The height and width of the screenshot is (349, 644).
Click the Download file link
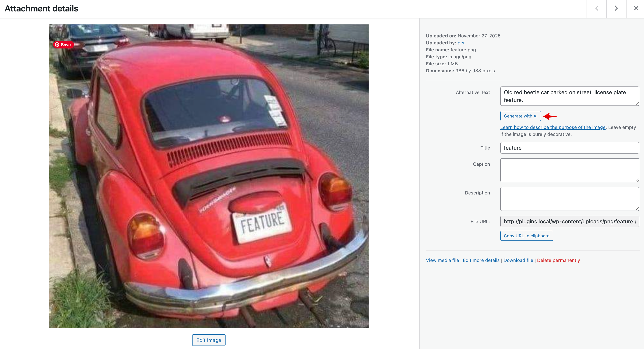(x=518, y=260)
